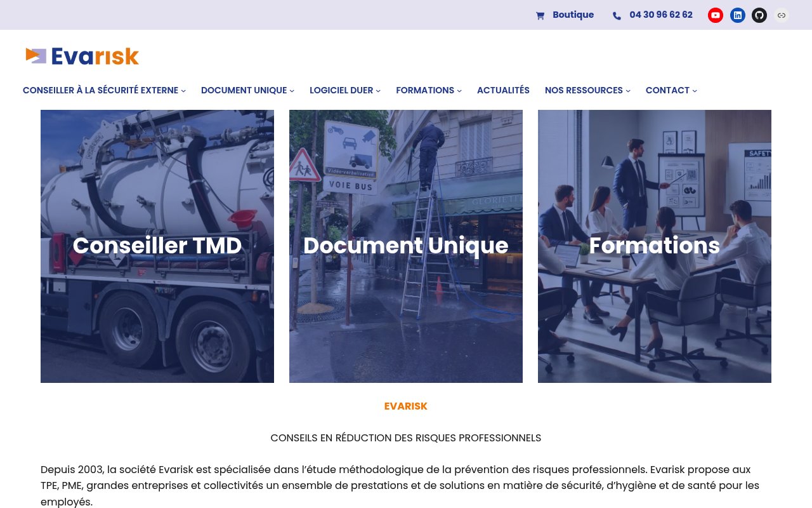
Task: Expand the Nos Ressources submenu chevron
Action: coord(628,91)
